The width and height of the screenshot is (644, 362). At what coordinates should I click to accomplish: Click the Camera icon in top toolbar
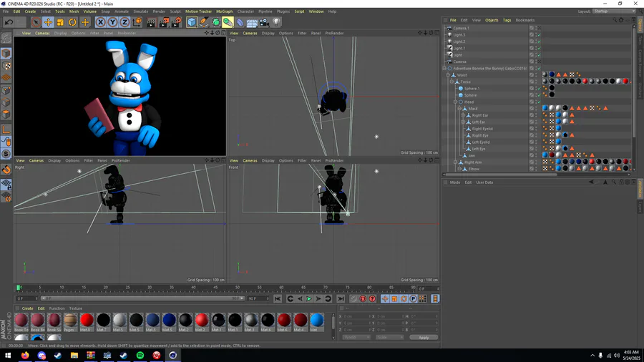(264, 22)
